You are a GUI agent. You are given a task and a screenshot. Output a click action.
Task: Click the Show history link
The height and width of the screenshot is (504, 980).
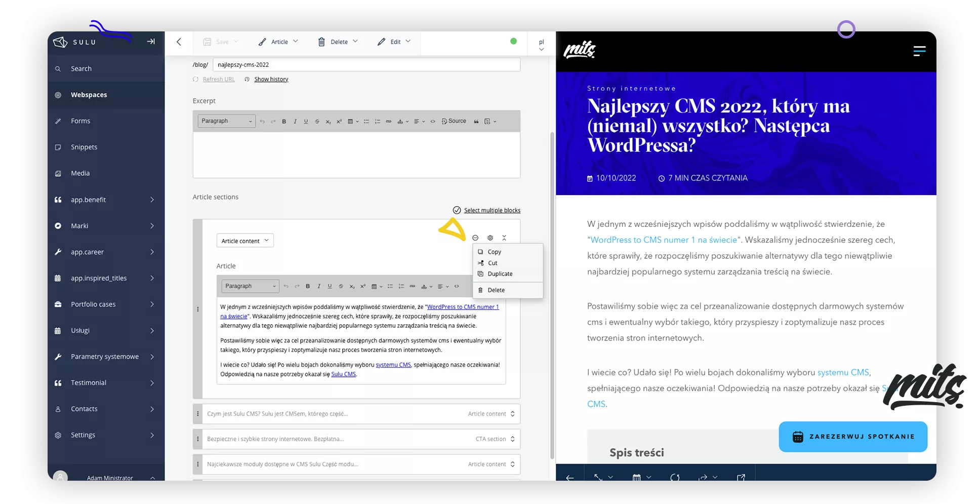coord(271,80)
